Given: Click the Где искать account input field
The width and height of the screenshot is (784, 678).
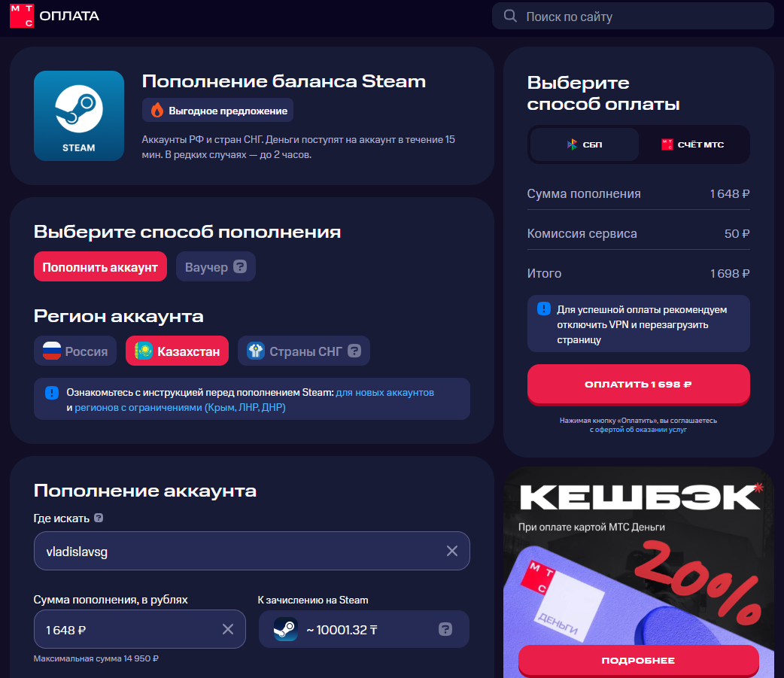Looking at the screenshot, I should tap(252, 551).
